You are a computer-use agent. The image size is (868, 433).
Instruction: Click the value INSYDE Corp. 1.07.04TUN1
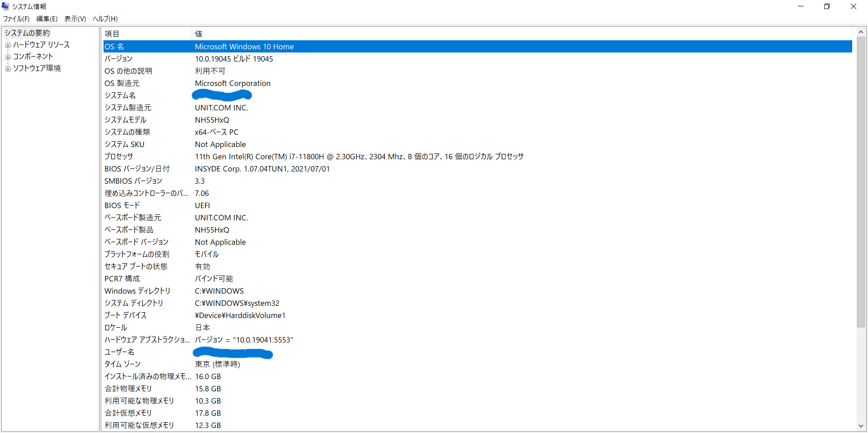(262, 169)
